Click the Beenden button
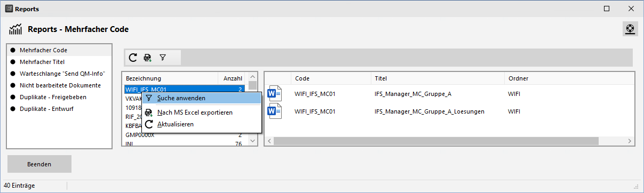Screen dimensions: 644x193 (x=39, y=164)
